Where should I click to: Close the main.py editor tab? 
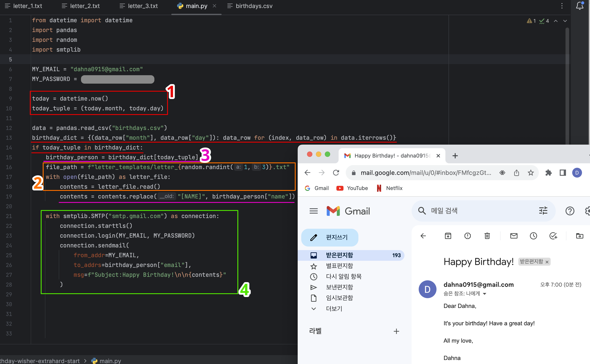[x=214, y=6]
